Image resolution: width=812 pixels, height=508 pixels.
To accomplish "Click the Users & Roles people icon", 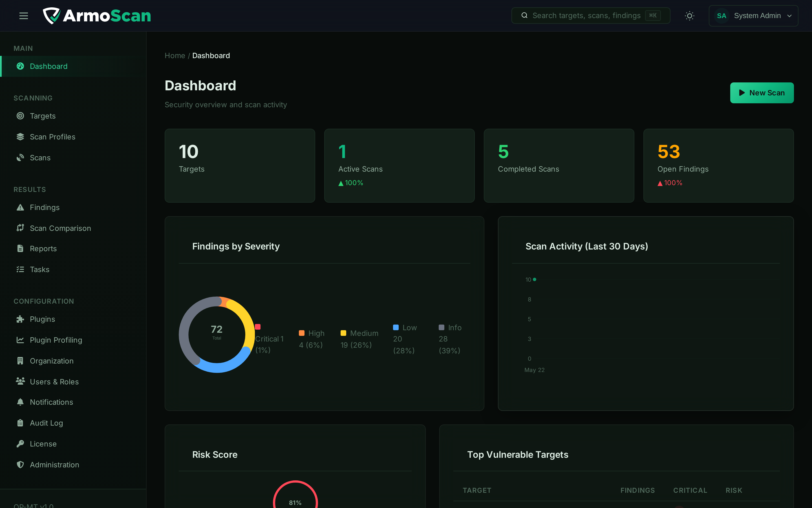I will pos(21,381).
